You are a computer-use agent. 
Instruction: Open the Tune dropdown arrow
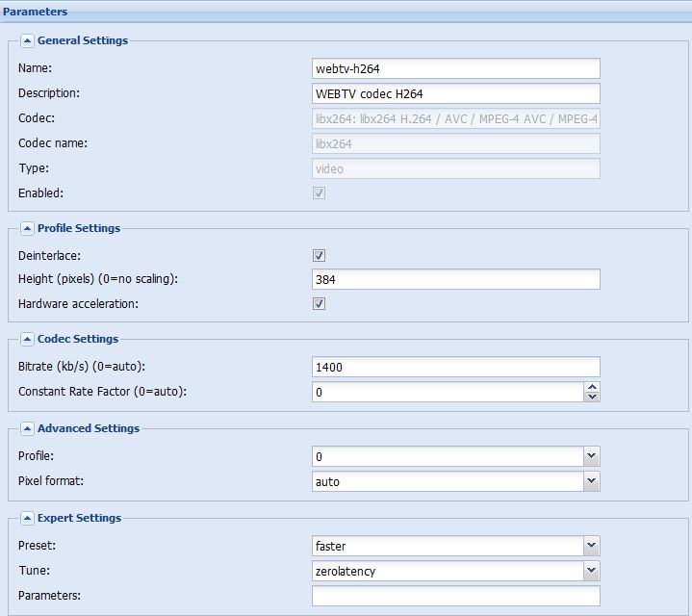tap(591, 571)
